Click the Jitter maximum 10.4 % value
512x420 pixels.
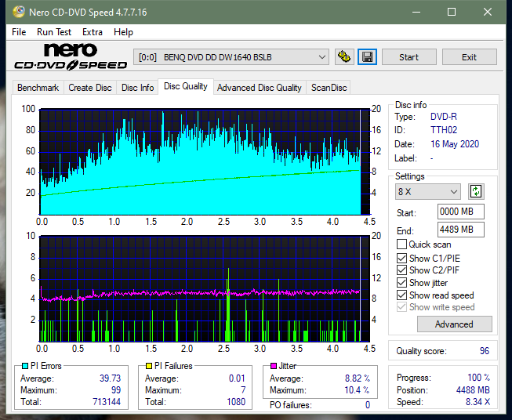click(358, 390)
